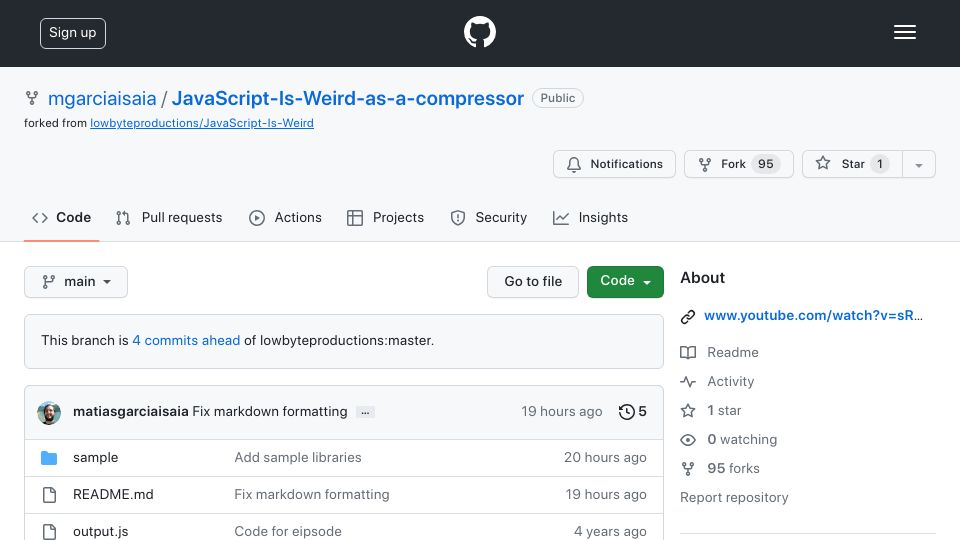Open the README.md Fix markdown formatting commit message

coord(312,494)
